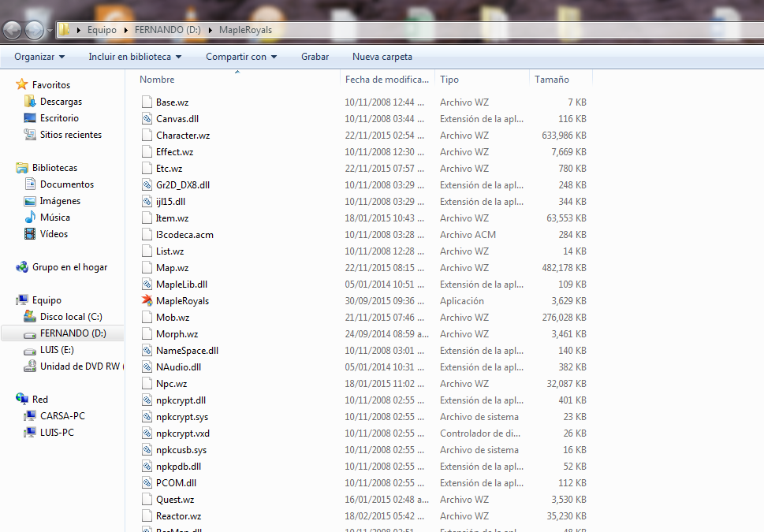Click the Grabar toolbar button

tap(315, 57)
